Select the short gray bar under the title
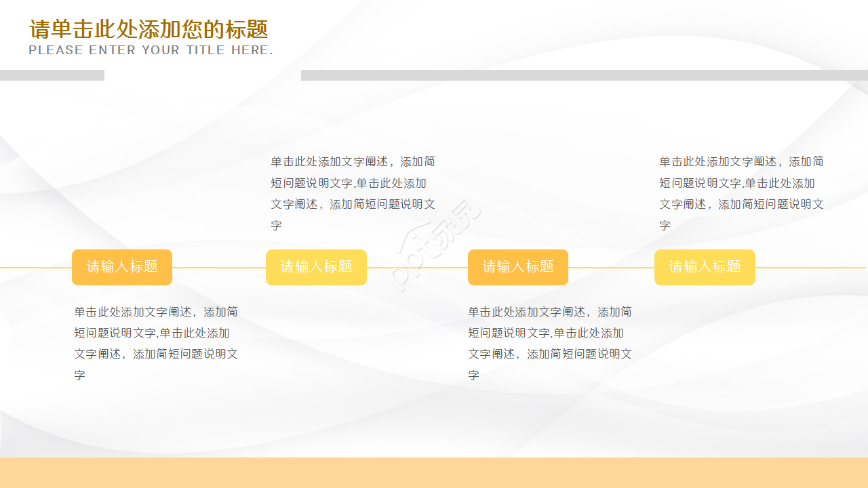 coord(52,75)
